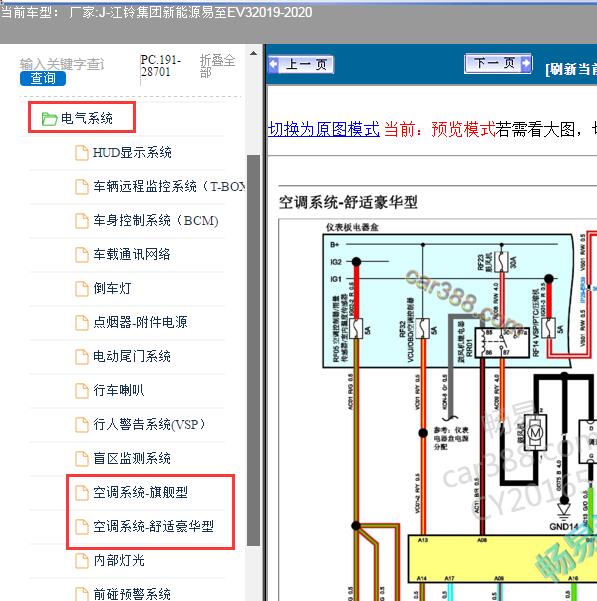Go to next page with 下一页
The width and height of the screenshot is (597, 601).
click(x=498, y=63)
